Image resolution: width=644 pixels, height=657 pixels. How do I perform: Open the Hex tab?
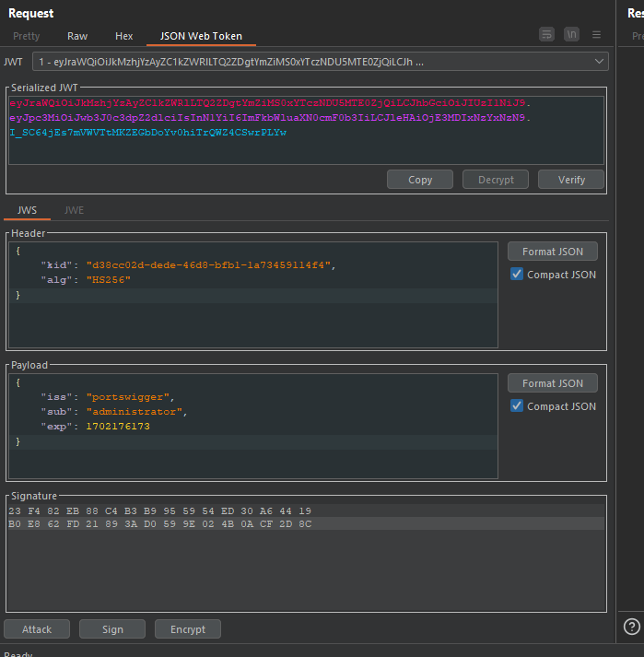click(124, 36)
